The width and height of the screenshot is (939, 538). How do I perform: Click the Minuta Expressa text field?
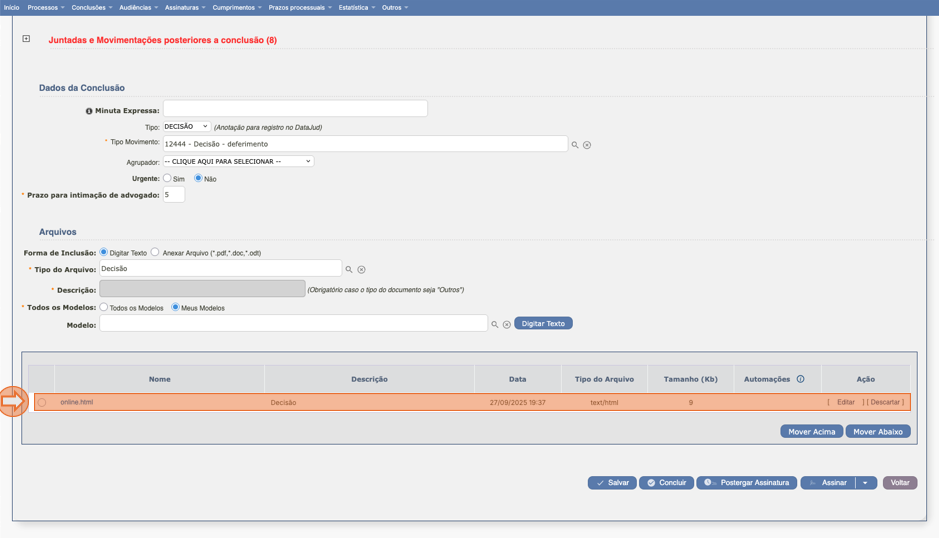pos(295,108)
